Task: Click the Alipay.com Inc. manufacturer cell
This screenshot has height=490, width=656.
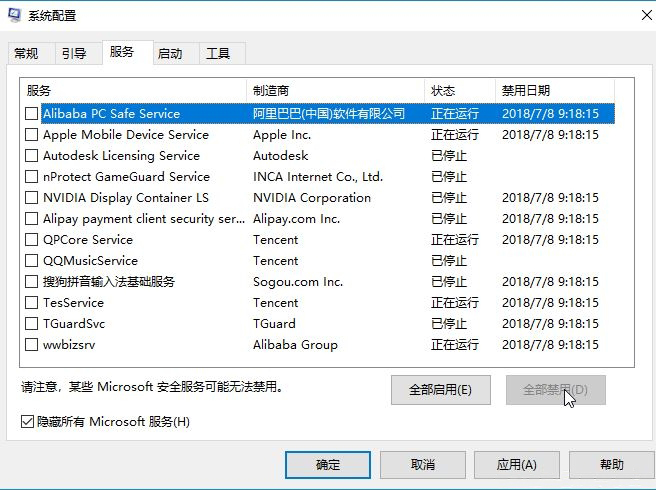Action: (296, 219)
